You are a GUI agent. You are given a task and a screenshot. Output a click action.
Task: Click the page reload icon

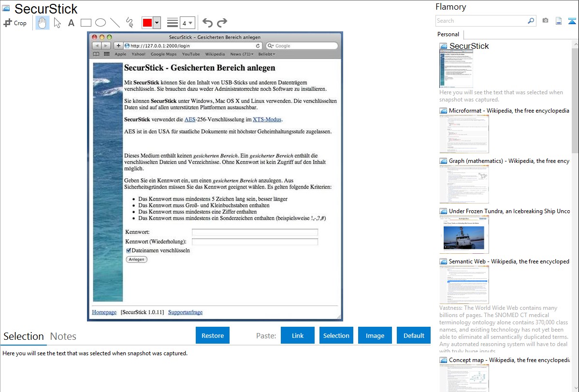point(258,46)
